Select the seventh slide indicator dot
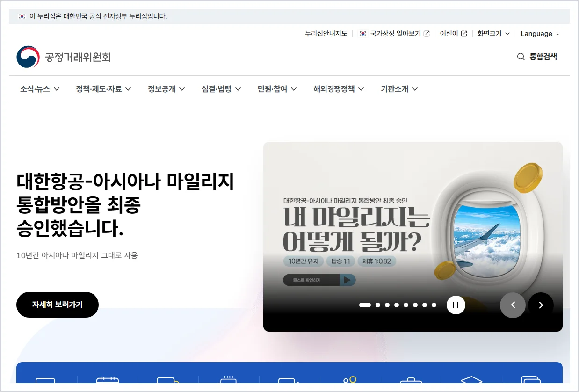 (425, 305)
